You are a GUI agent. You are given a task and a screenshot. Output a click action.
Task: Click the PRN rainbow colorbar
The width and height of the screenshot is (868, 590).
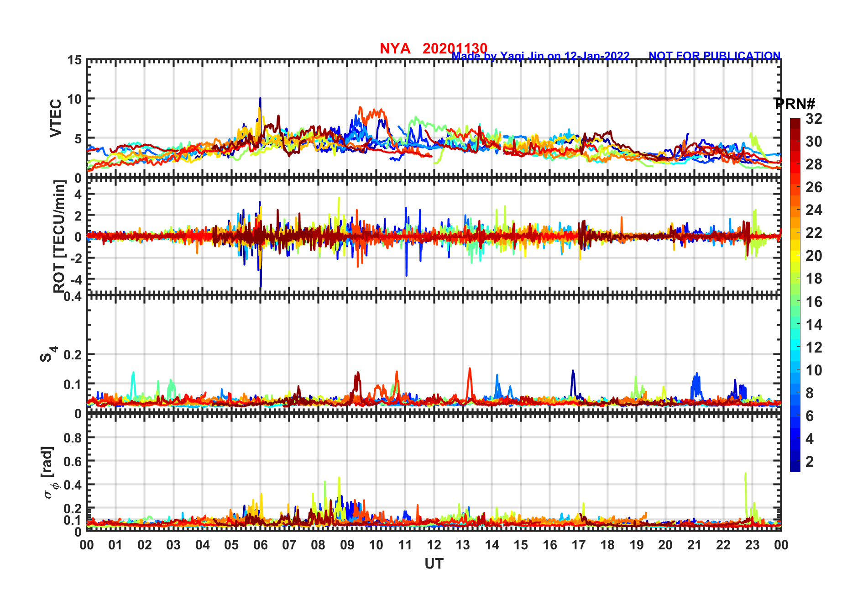coord(795,295)
